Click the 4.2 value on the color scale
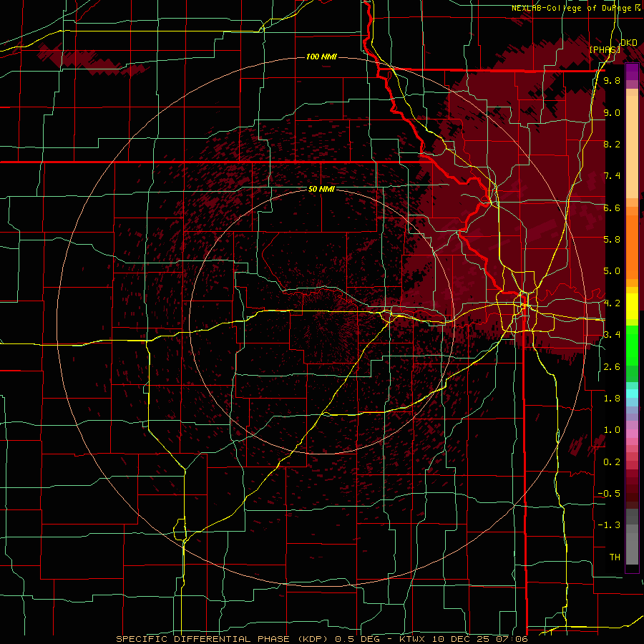This screenshot has height=644, width=644. tap(612, 303)
